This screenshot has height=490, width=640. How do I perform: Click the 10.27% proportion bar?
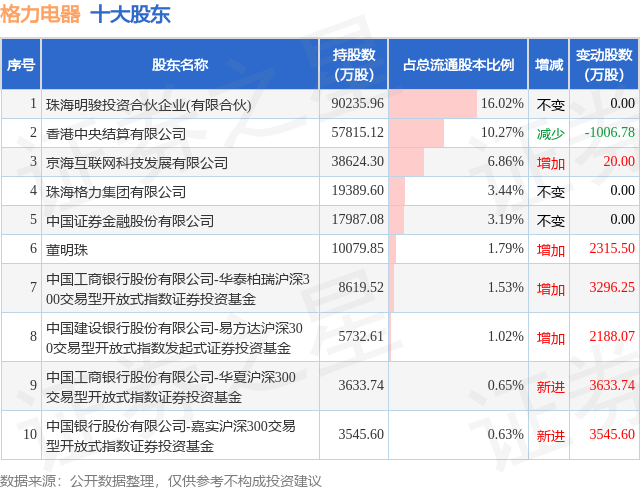coord(416,133)
